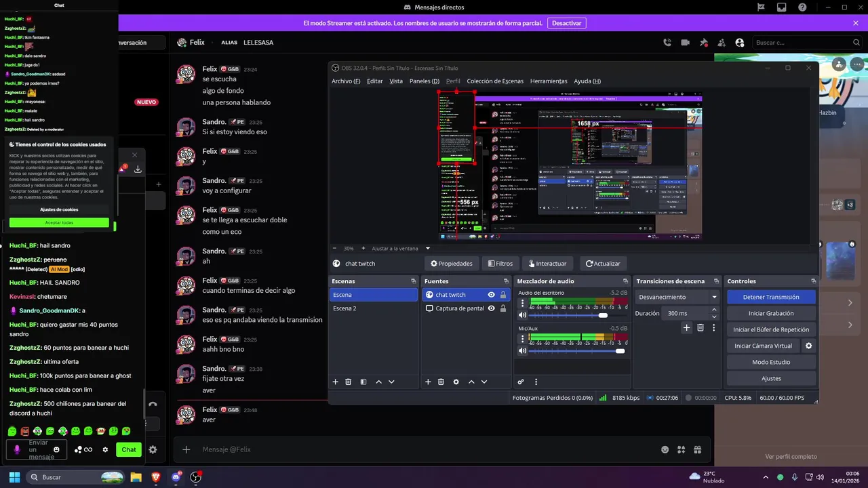This screenshot has width=868, height=488.
Task: Open Discord inbox icon
Action: click(782, 7)
